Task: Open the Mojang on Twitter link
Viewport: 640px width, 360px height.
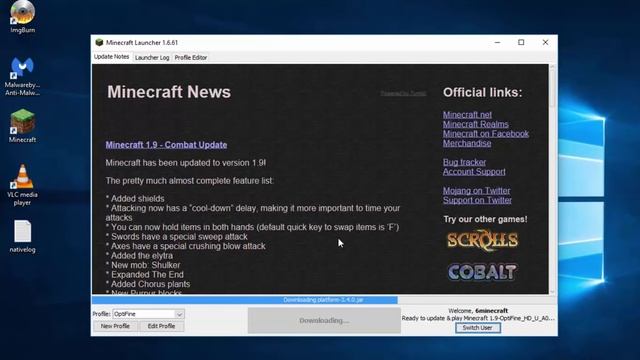Action: 476,191
